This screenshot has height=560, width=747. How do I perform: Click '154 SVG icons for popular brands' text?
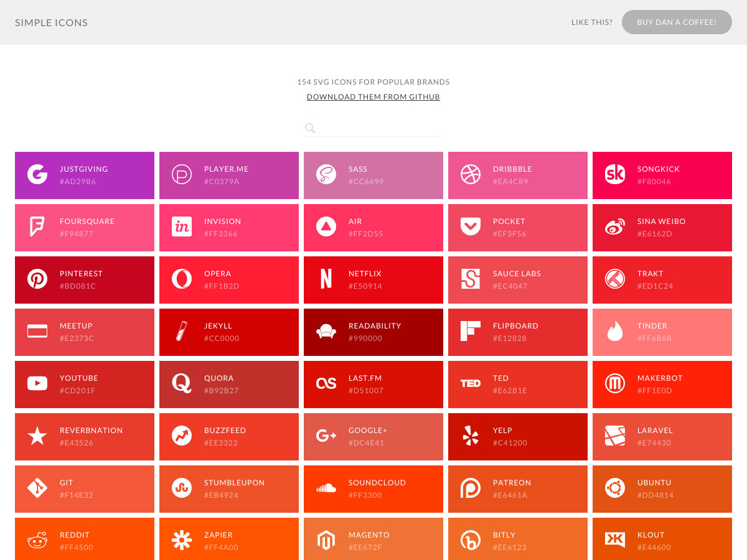pos(374,82)
